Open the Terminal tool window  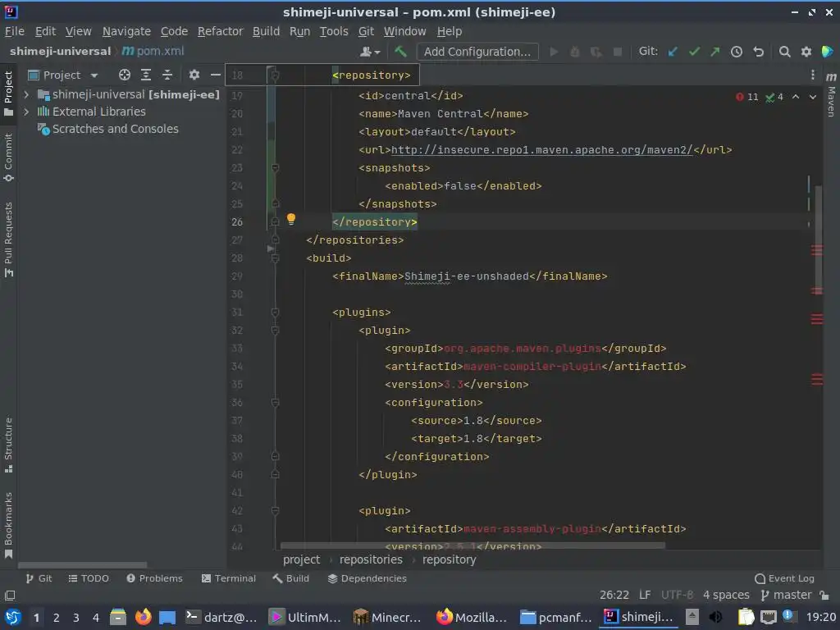229,578
